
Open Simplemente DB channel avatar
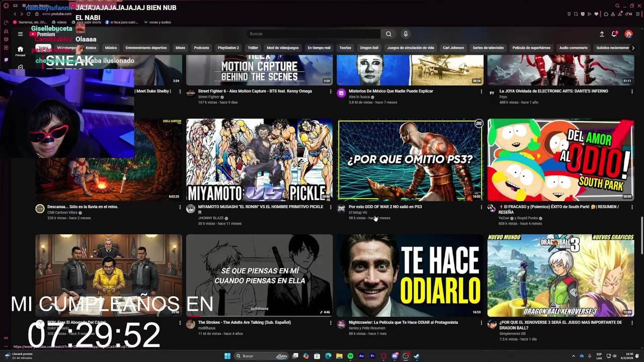(492, 324)
